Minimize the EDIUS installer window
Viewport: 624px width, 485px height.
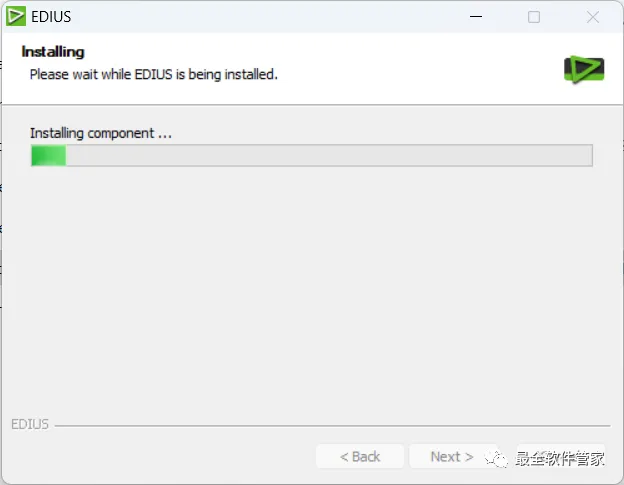(476, 17)
